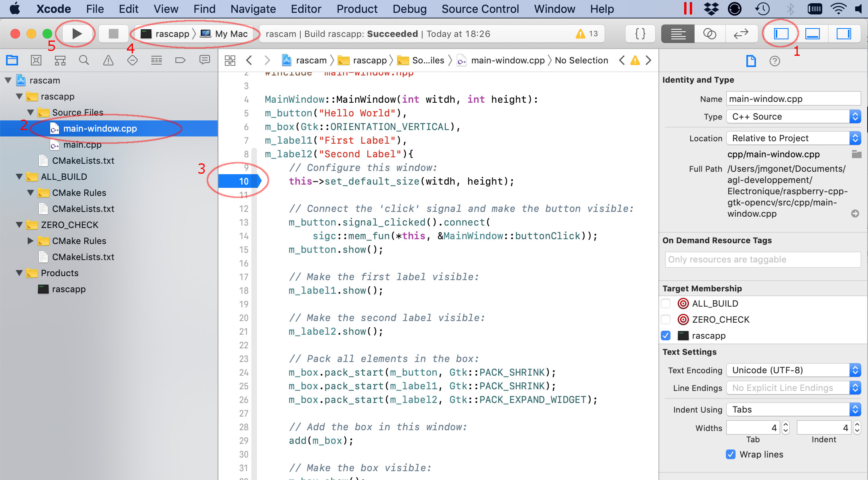Uncheck the Wrap lines checkbox
Image resolution: width=868 pixels, height=480 pixels.
coord(731,454)
